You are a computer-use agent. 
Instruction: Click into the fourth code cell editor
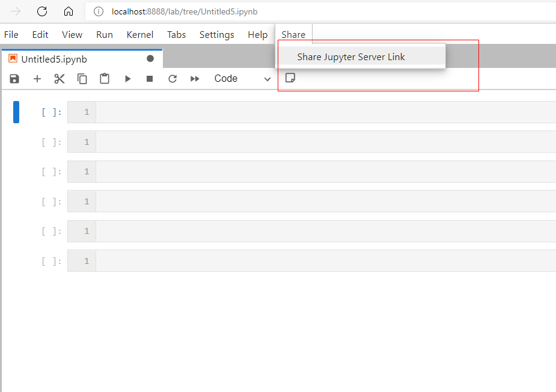(x=326, y=201)
